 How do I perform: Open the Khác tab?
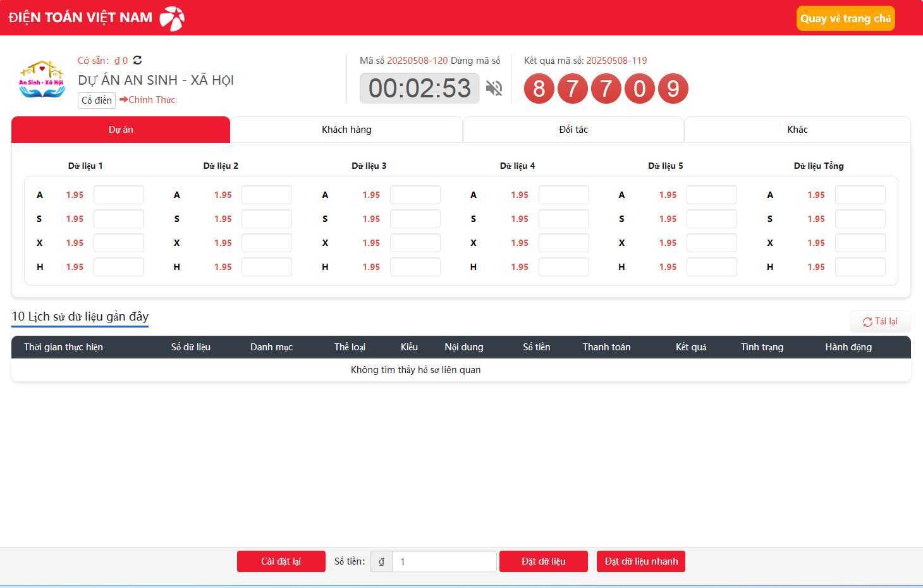(x=797, y=130)
